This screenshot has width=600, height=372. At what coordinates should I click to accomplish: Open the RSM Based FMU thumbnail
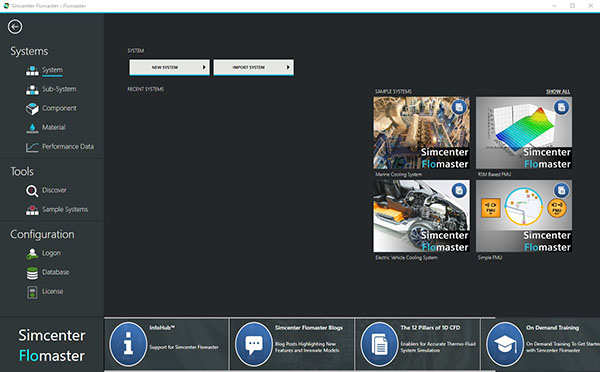pos(524,133)
